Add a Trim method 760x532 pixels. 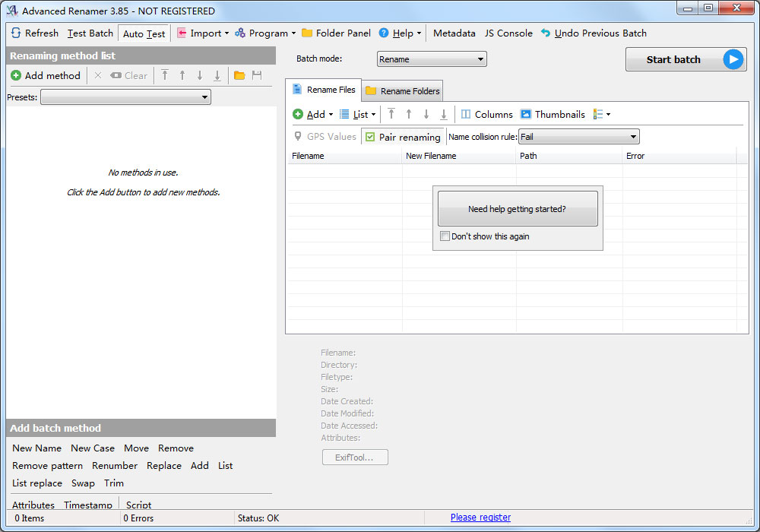[x=114, y=483]
